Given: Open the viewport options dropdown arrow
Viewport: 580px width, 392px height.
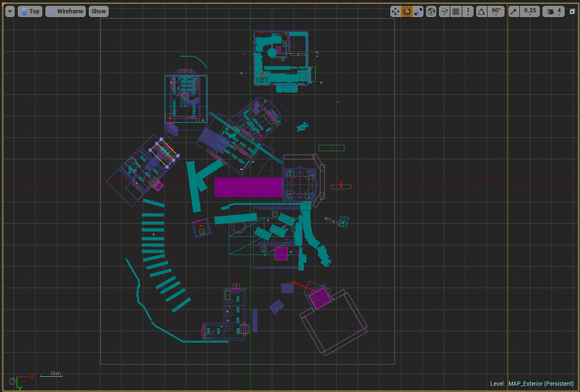Looking at the screenshot, I should (x=10, y=12).
